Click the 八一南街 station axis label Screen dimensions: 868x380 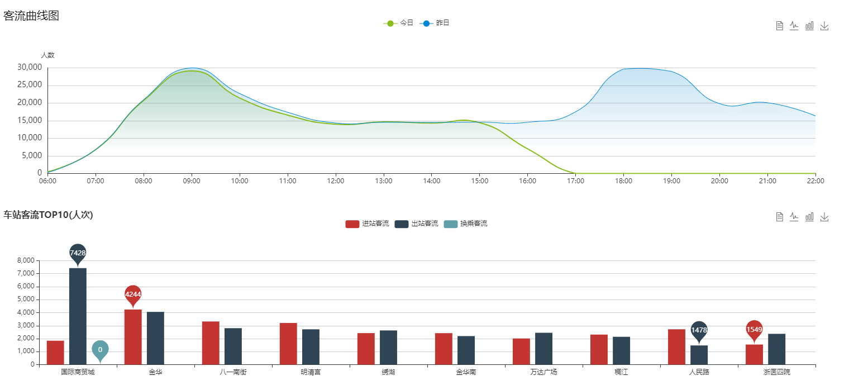pos(233,372)
